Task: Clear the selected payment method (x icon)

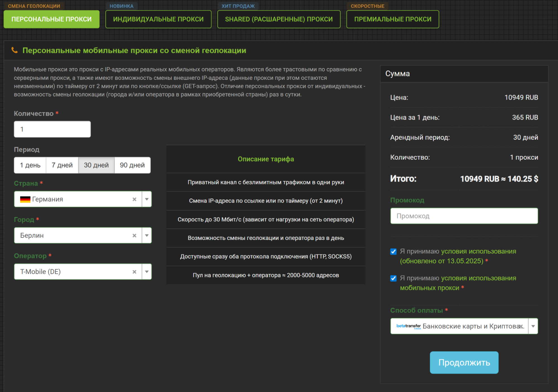Action: [x=521, y=326]
